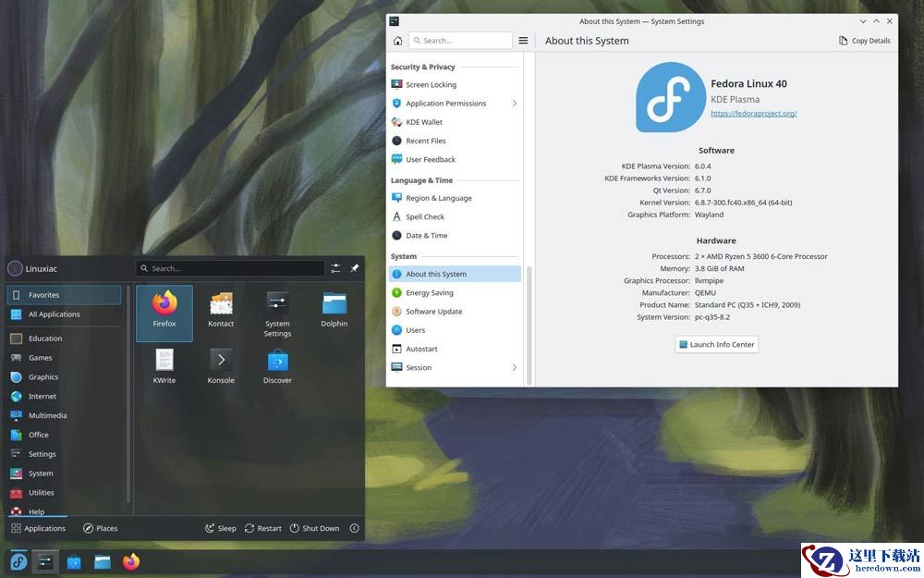This screenshot has height=578, width=924.
Task: Select User Feedback in the sidebar
Action: click(x=455, y=160)
